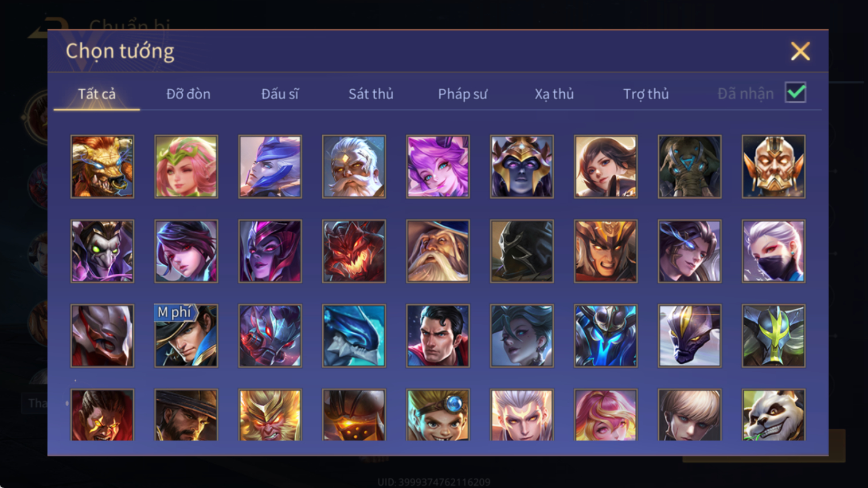Open the Xạ thủ tab
This screenshot has height=488, width=868.
point(554,94)
